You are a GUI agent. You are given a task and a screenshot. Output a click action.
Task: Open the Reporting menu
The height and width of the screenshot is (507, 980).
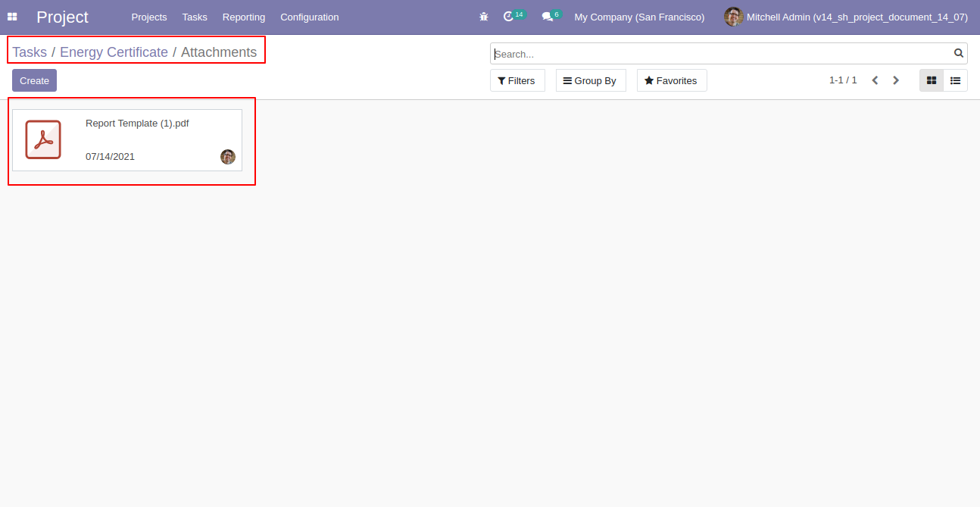tap(244, 17)
